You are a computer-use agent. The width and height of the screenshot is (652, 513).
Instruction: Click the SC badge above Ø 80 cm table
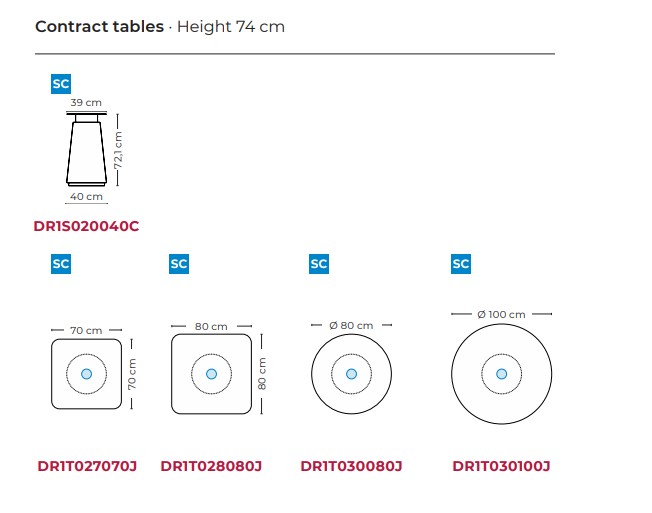319,264
